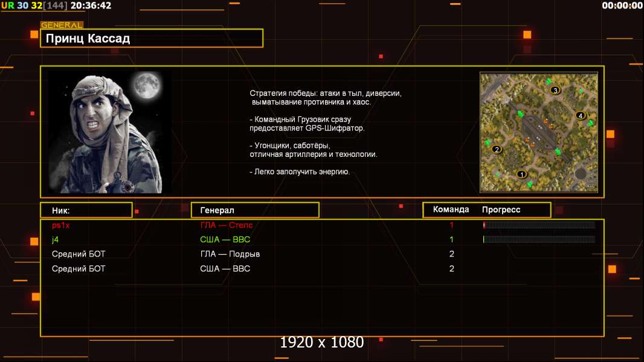This screenshot has height=362, width=644.
Task: Click start position 2 marker on minimap
Action: click(497, 149)
